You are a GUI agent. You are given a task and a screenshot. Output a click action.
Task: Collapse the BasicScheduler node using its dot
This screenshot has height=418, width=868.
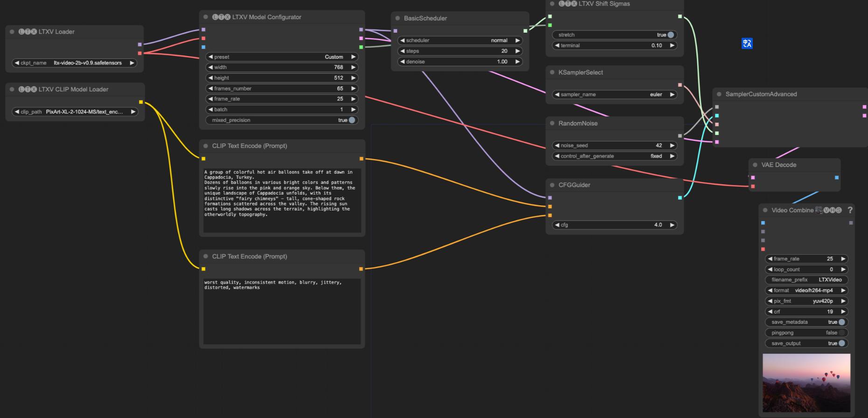(397, 18)
